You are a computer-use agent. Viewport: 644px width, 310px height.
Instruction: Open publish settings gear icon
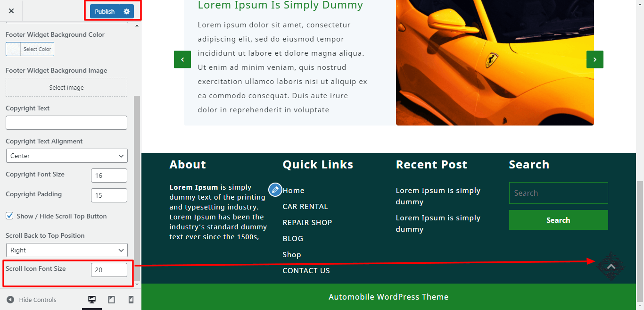click(126, 11)
